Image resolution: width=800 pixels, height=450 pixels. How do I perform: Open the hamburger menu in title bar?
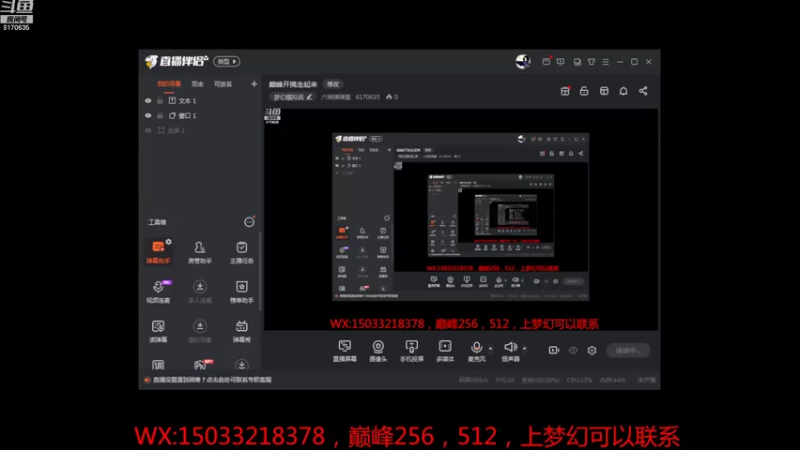point(606,62)
